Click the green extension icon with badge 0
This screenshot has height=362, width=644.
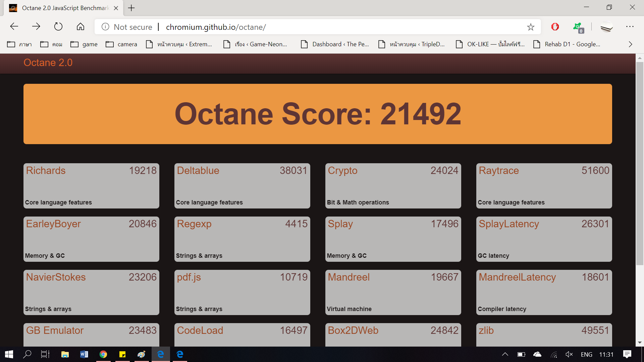pyautogui.click(x=578, y=27)
